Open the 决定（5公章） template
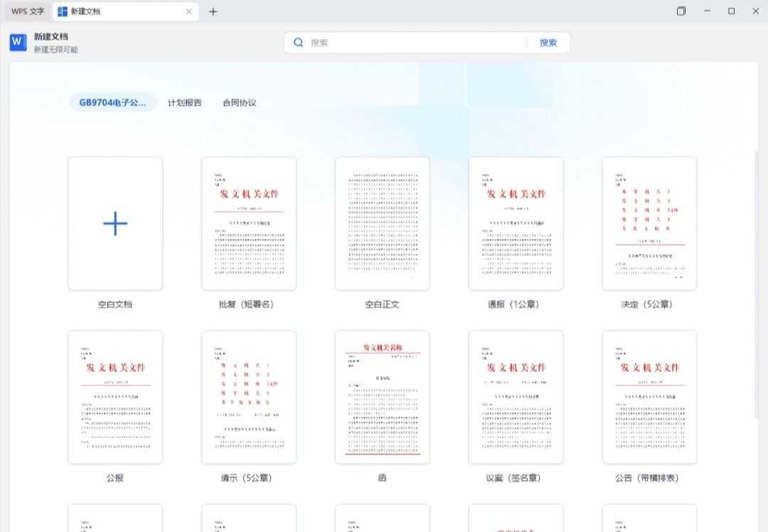This screenshot has width=768, height=532. pyautogui.click(x=649, y=223)
